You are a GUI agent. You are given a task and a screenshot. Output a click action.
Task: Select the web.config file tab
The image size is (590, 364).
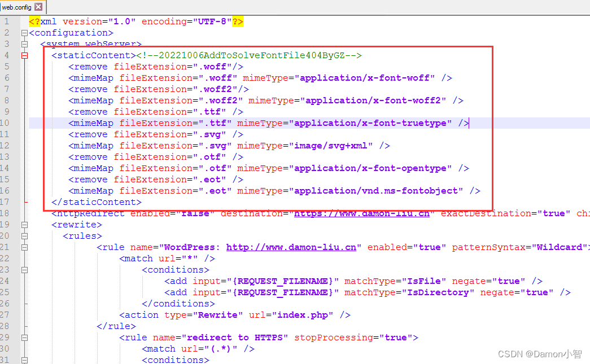22,7
